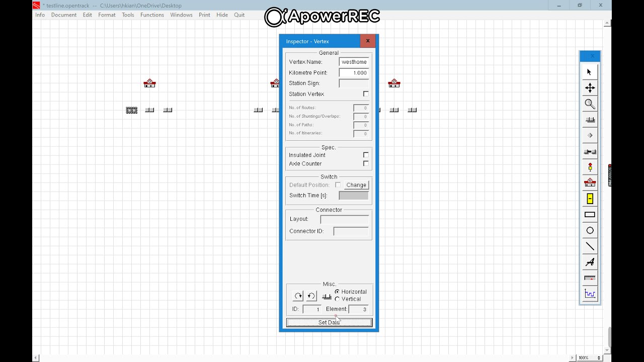Click the clockwise rotate icon in Misc
This screenshot has height=362, width=644.
point(298,296)
